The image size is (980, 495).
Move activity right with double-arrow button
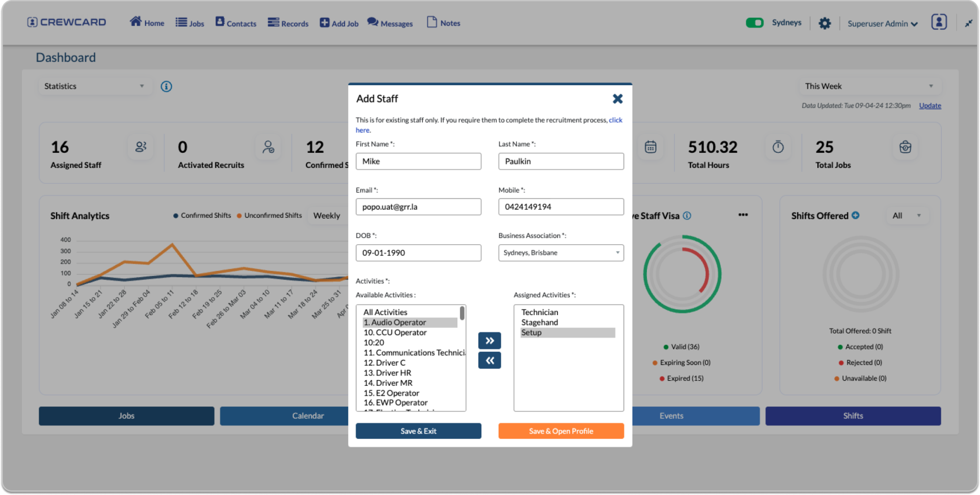click(489, 340)
